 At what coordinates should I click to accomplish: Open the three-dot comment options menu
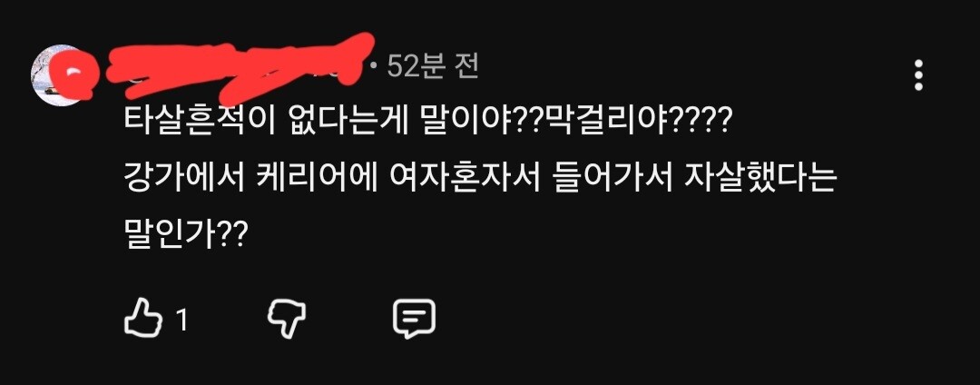click(x=918, y=76)
